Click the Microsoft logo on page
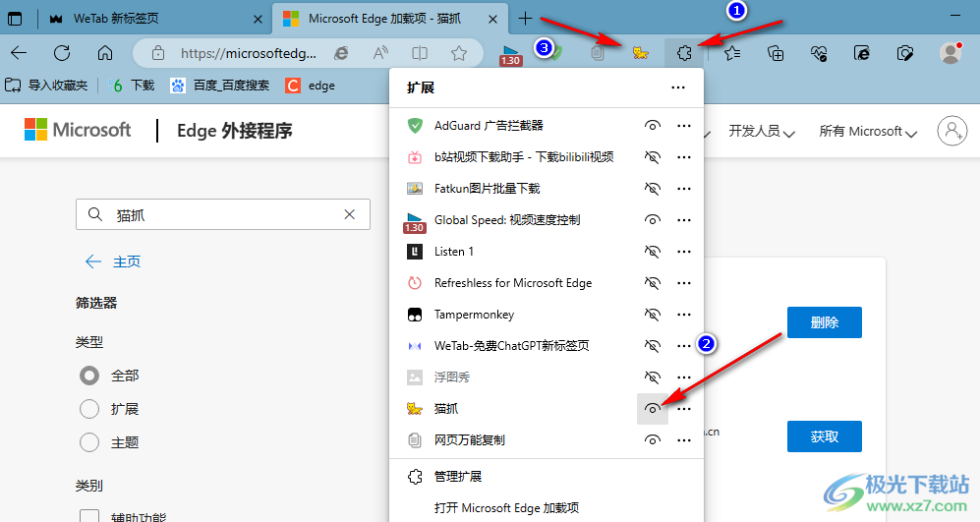This screenshot has height=522, width=980. (x=78, y=130)
